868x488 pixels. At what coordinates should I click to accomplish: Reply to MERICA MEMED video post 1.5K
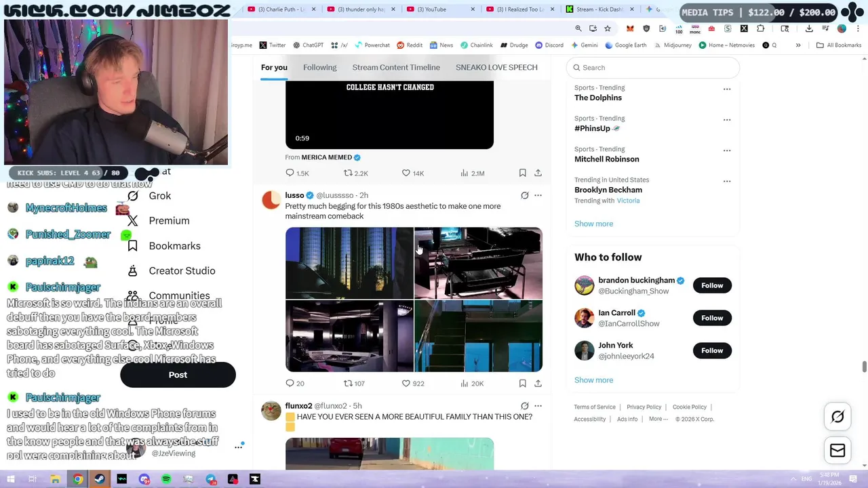[297, 174]
